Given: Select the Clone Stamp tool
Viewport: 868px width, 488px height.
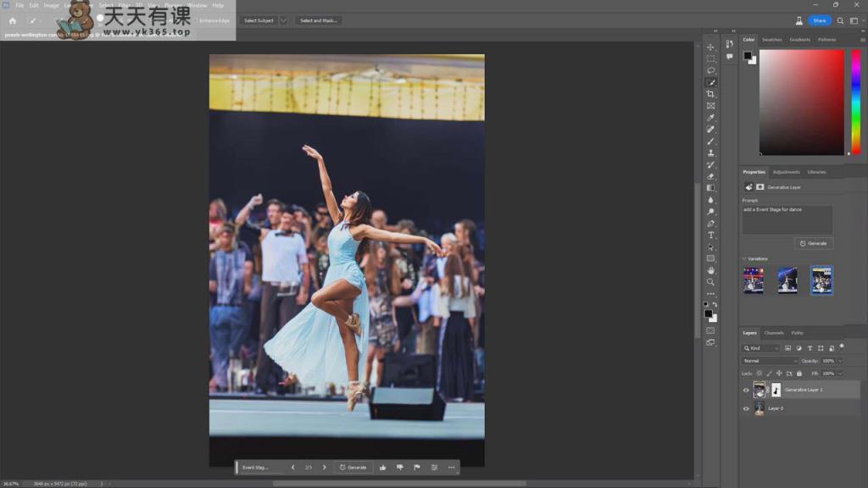Looking at the screenshot, I should [x=711, y=153].
